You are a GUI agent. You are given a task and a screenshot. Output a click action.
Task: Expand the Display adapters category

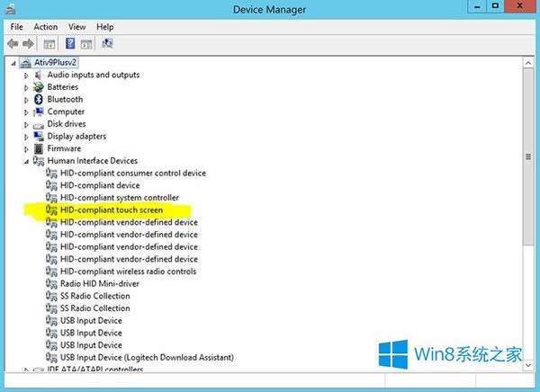tap(26, 137)
